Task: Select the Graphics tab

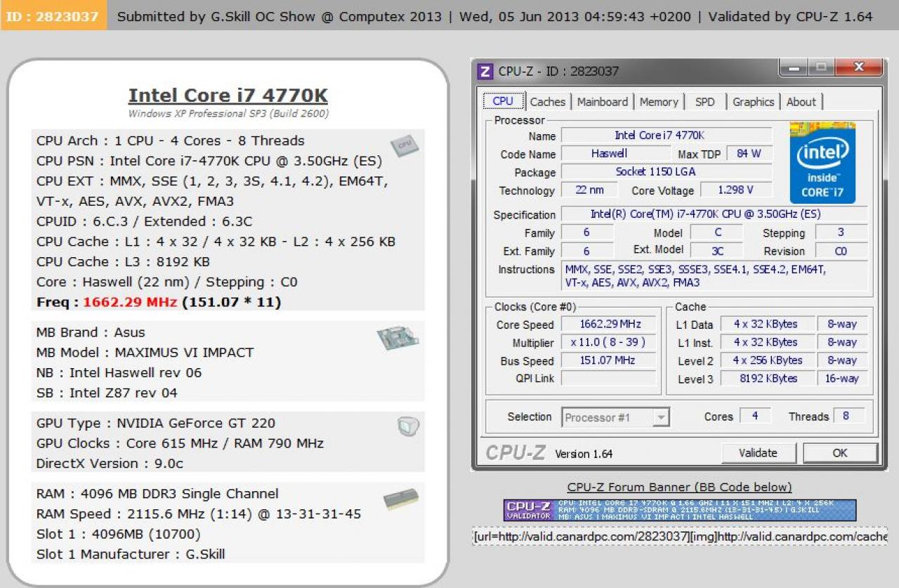Action: pos(753,102)
